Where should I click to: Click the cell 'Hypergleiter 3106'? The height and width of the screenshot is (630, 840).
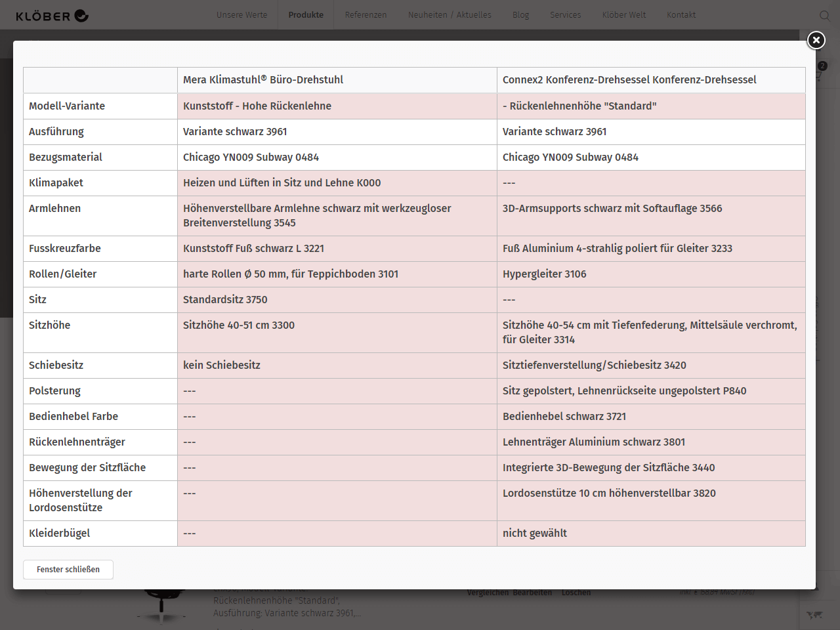point(651,274)
